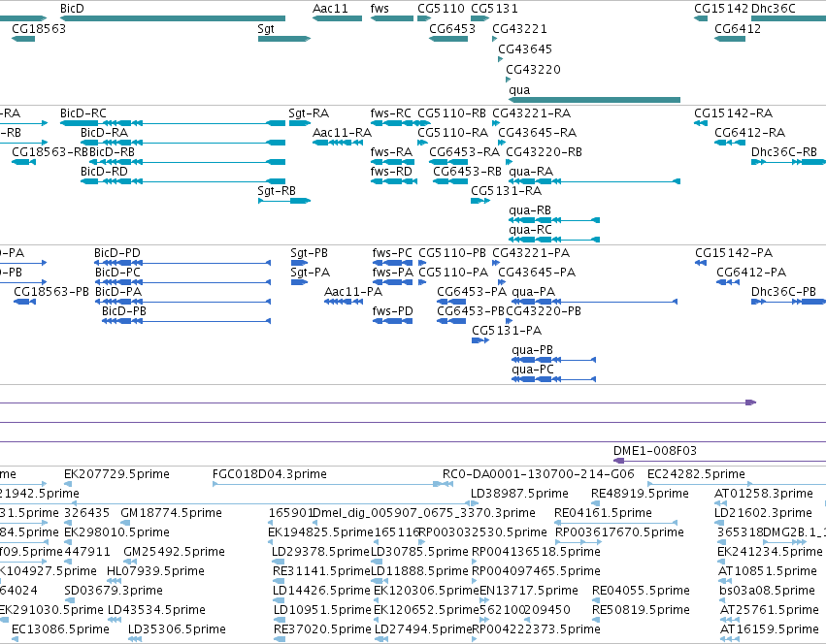This screenshot has width=826, height=644.
Task: Select EST bs03a08.5prime
Action: (x=724, y=600)
